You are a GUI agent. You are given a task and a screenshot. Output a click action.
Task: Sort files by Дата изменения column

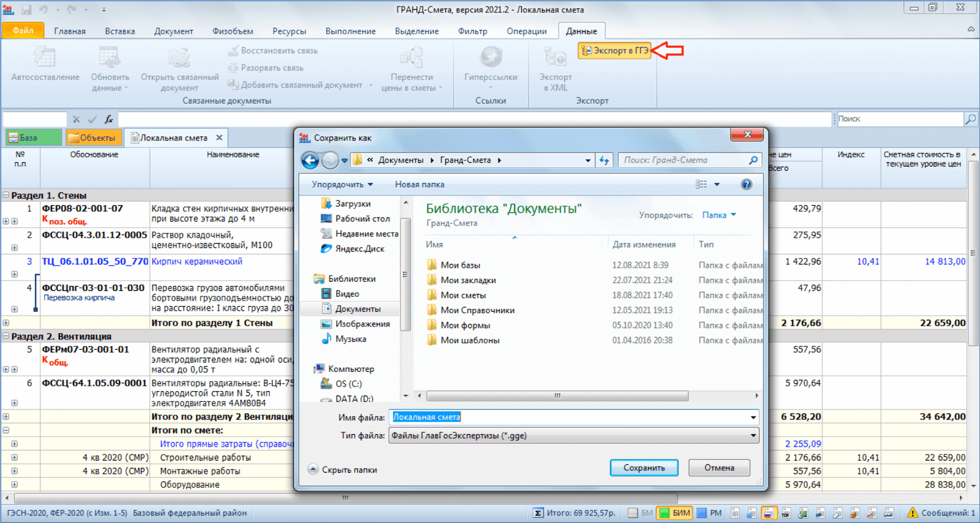pyautogui.click(x=644, y=244)
